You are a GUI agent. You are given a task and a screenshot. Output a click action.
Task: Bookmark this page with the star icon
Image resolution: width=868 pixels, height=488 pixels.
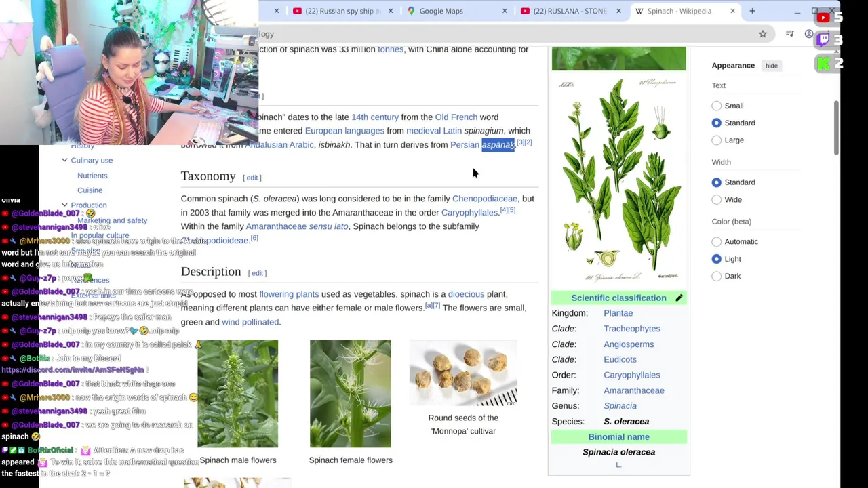tap(763, 34)
